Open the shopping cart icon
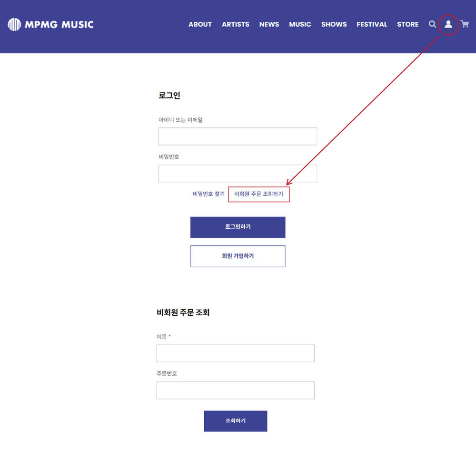This screenshot has width=476, height=458. click(465, 24)
